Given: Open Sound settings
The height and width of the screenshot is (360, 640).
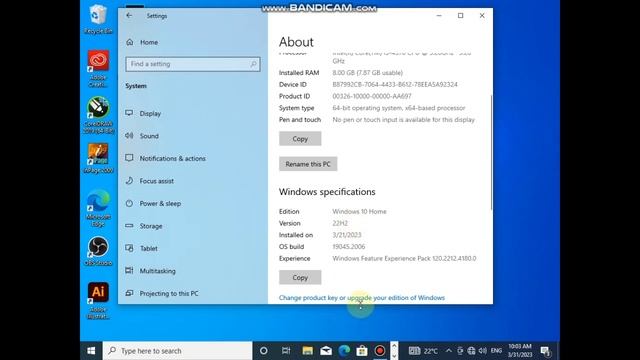Looking at the screenshot, I should pyautogui.click(x=149, y=136).
